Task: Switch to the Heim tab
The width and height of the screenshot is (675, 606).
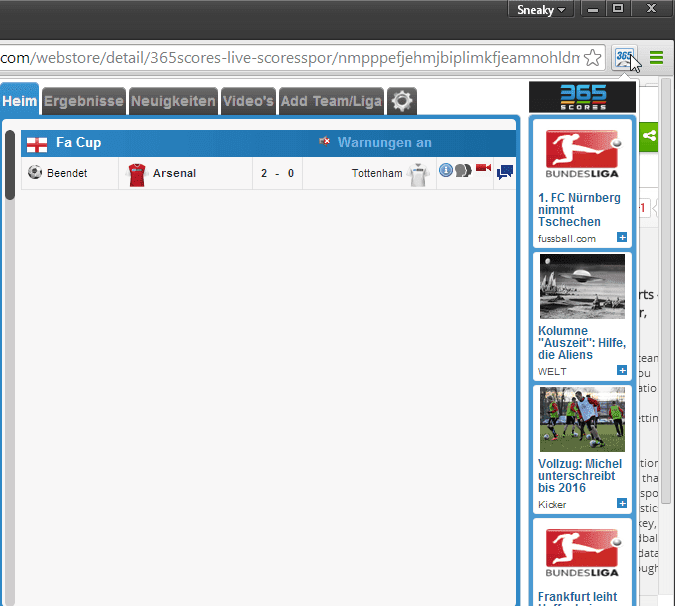Action: pyautogui.click(x=20, y=100)
